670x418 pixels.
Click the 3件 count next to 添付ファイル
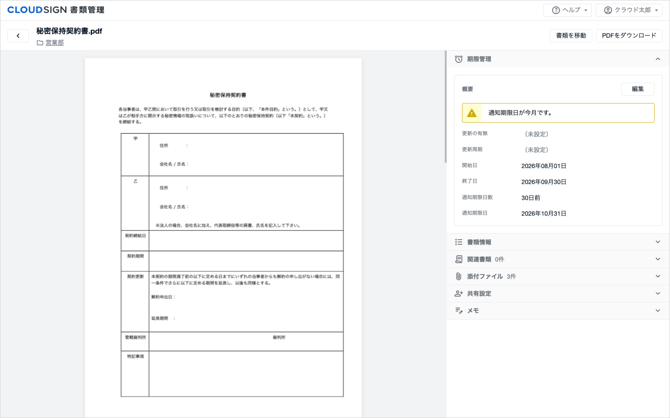[511, 276]
